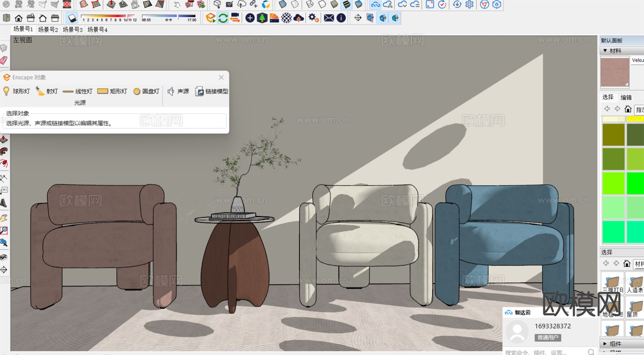Click the Enscape feedback envelope icon
This screenshot has width=644, height=355.
pos(329,18)
